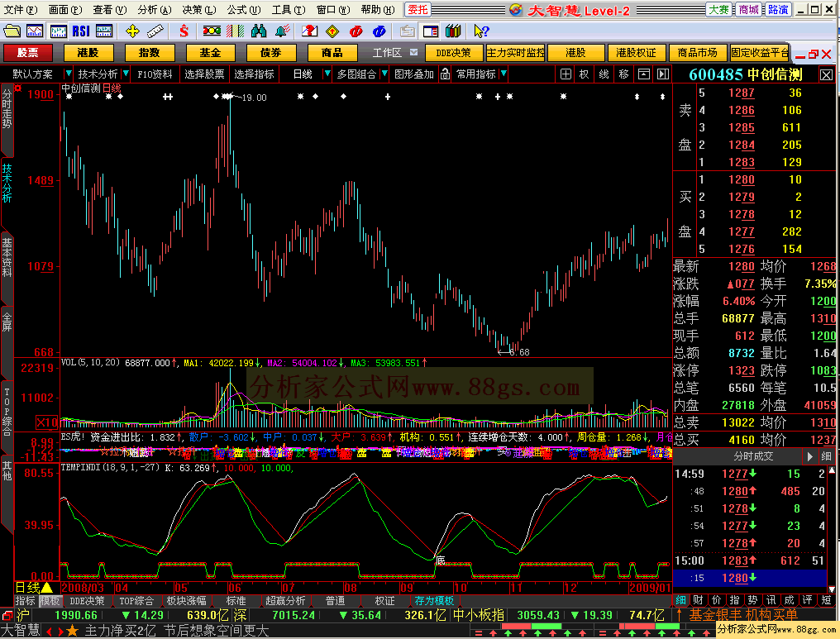Click the 选择指标 toolbar item
Screen dimensions: 840x639
pos(254,74)
